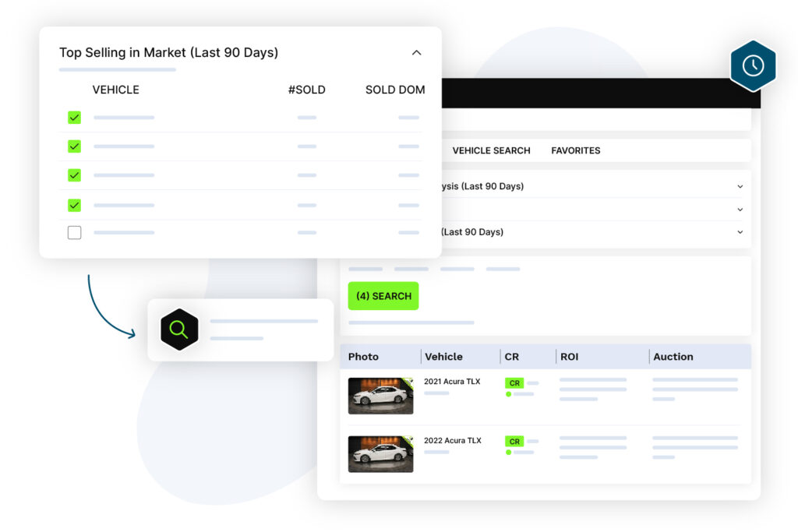Expand the third (Last 90 Days) section chevron
Screen dimensions: 798x532
tap(740, 232)
